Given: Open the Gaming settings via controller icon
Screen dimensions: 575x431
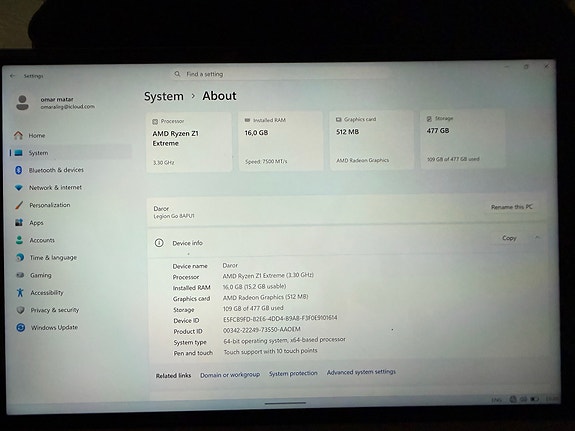Looking at the screenshot, I should (x=20, y=275).
